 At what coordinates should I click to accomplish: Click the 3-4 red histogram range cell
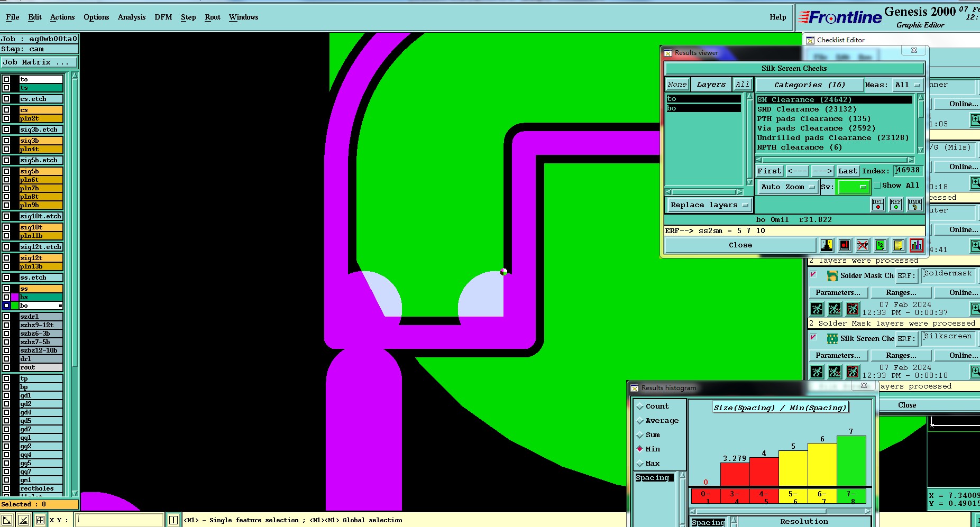(x=734, y=497)
